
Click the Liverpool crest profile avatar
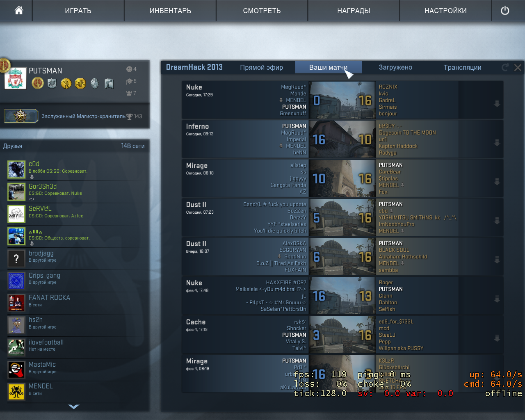pyautogui.click(x=15, y=78)
